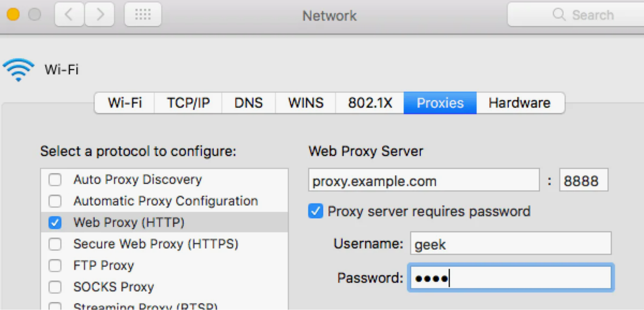Select the Hardware tab
The width and height of the screenshot is (644, 310).
point(520,103)
